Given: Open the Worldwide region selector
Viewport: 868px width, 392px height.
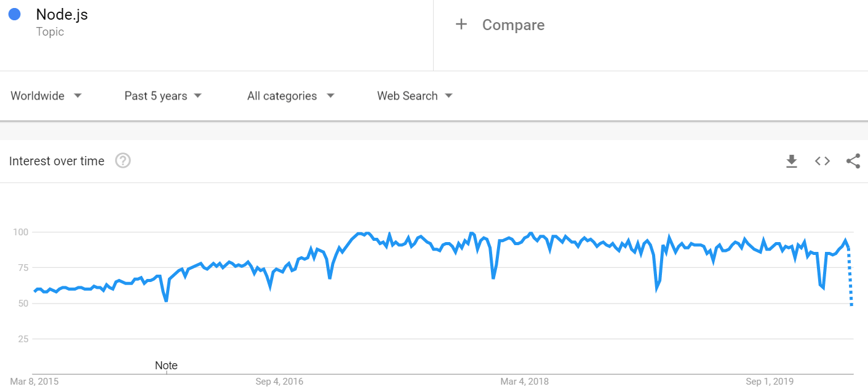Looking at the screenshot, I should pos(38,96).
